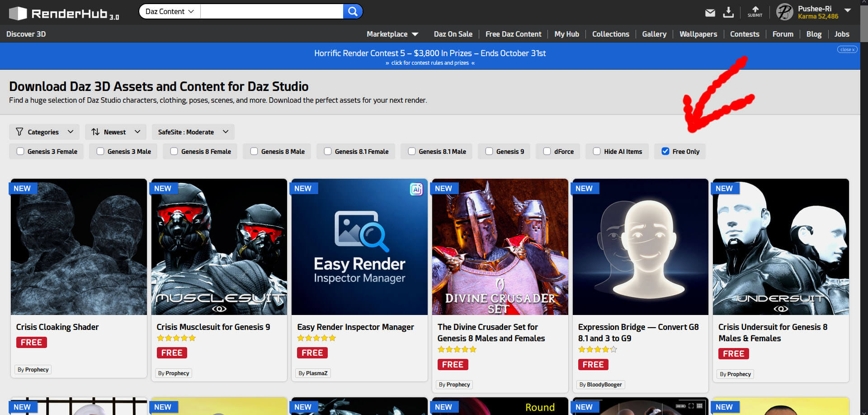This screenshot has width=868, height=415.
Task: Click the sort arrows icon beside Newest
Action: point(95,132)
